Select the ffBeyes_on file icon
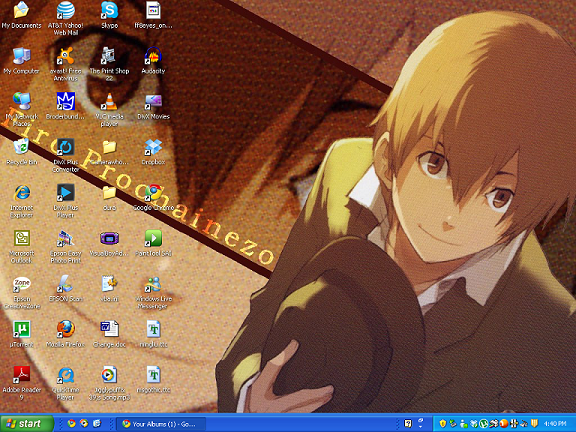The image size is (576, 432). tap(153, 10)
